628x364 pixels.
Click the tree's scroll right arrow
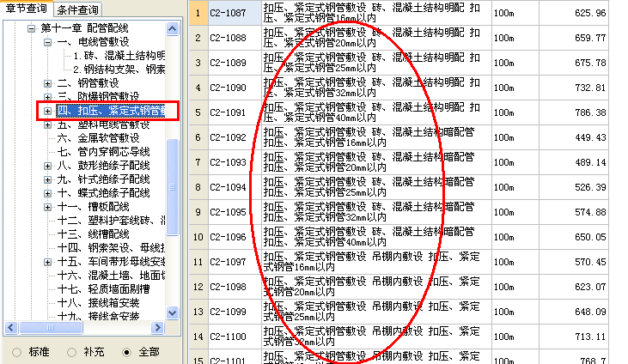158,328
